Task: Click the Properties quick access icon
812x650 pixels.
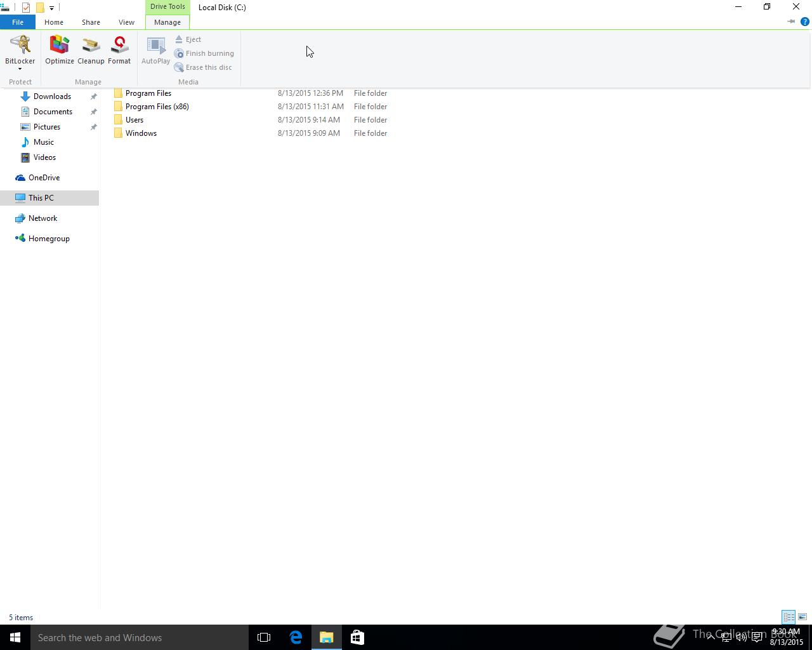Action: pyautogui.click(x=26, y=8)
